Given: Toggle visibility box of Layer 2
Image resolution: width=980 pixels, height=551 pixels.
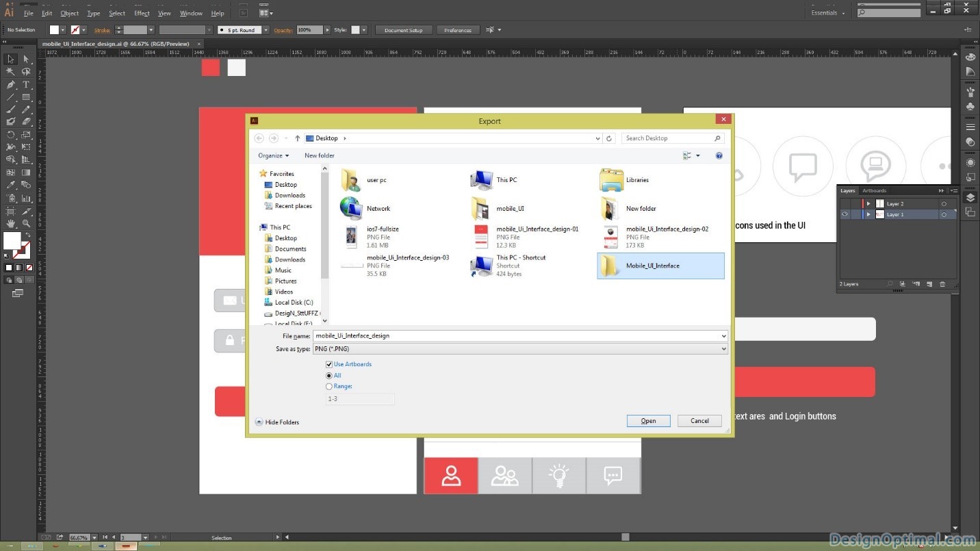Looking at the screenshot, I should click(x=845, y=204).
